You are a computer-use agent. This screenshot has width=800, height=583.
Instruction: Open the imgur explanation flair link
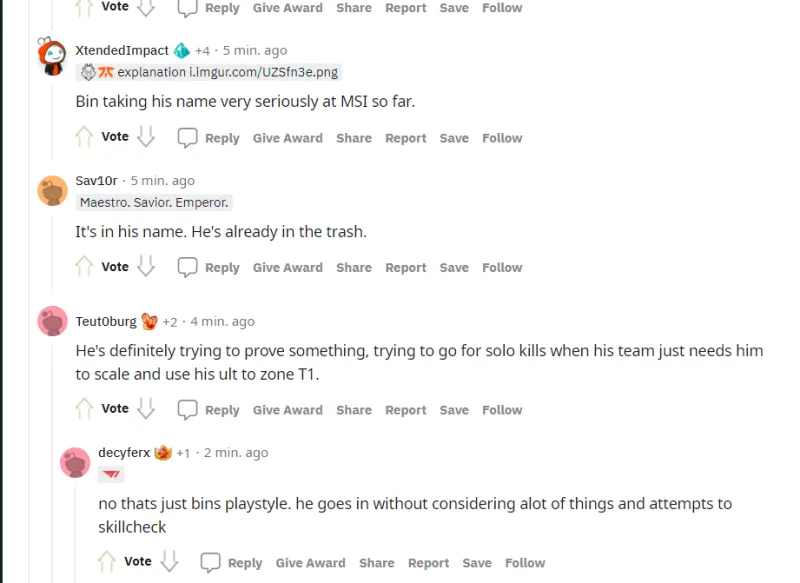click(228, 72)
